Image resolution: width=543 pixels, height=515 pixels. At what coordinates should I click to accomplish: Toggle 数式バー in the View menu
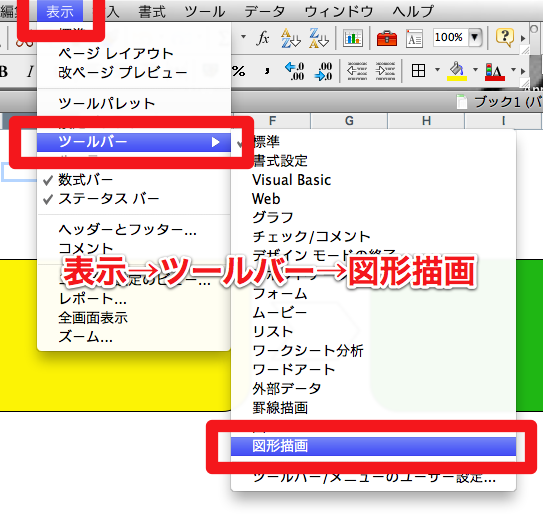point(134,180)
